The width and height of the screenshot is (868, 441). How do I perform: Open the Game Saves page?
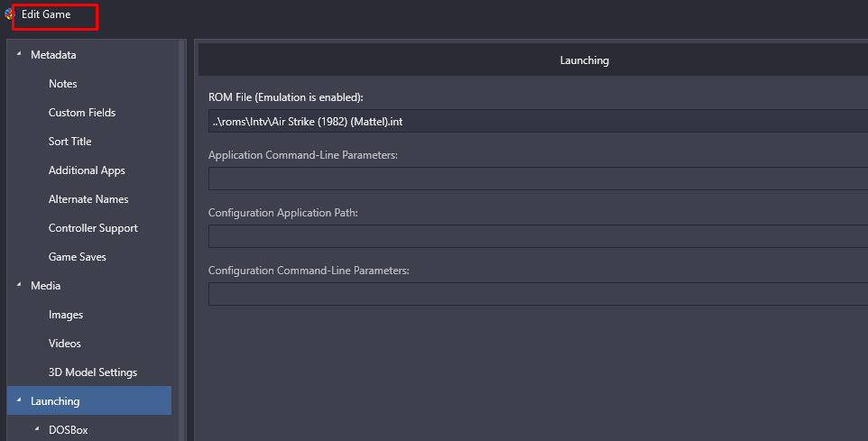tap(77, 257)
